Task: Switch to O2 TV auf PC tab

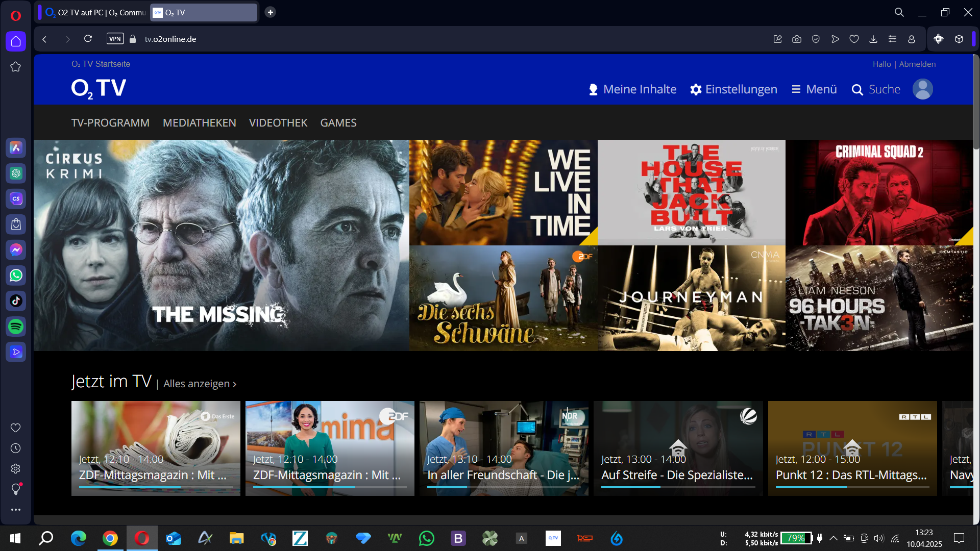Action: 95,12
